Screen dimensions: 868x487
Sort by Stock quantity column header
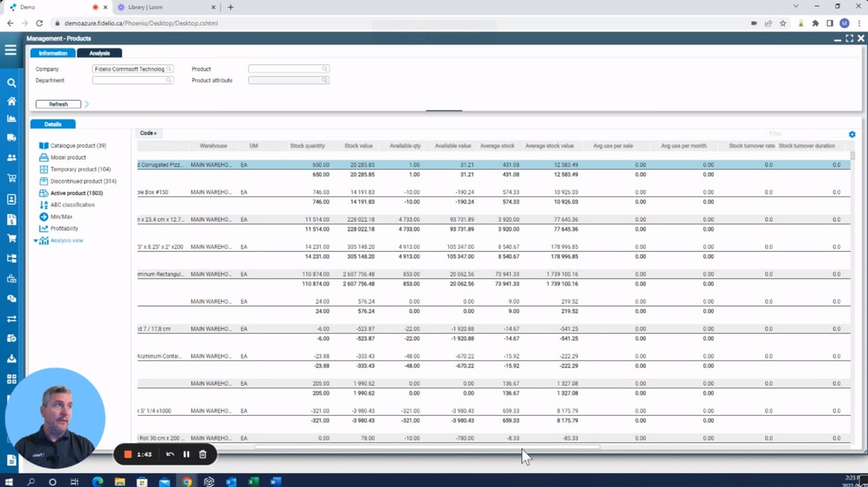pyautogui.click(x=307, y=146)
